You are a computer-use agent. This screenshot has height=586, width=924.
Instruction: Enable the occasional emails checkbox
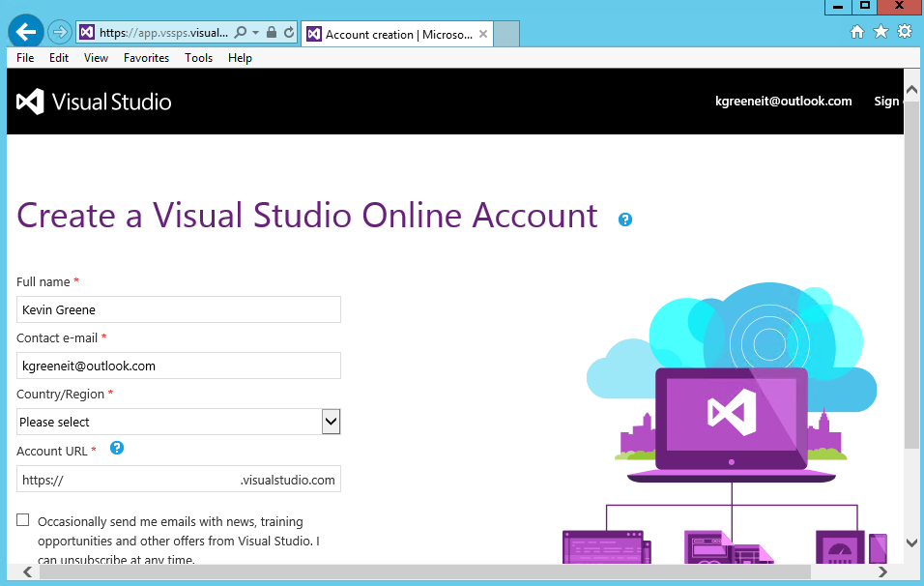point(22,519)
